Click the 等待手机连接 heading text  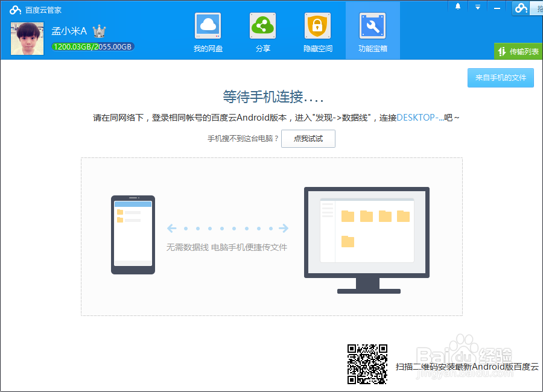point(273,96)
